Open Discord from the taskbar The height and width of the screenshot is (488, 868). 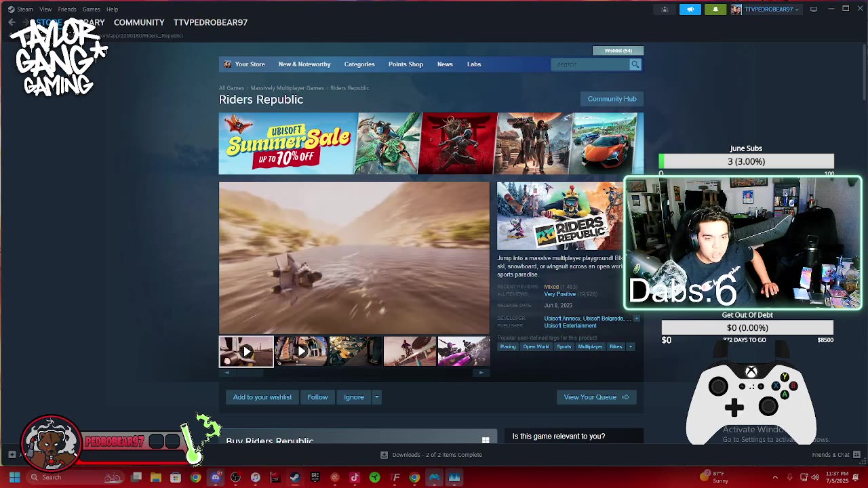[216, 477]
